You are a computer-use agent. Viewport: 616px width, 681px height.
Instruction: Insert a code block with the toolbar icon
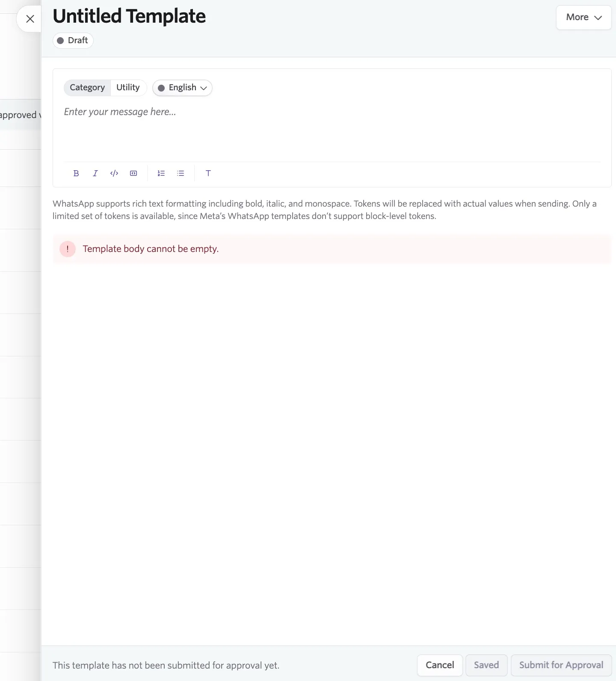pyautogui.click(x=133, y=173)
